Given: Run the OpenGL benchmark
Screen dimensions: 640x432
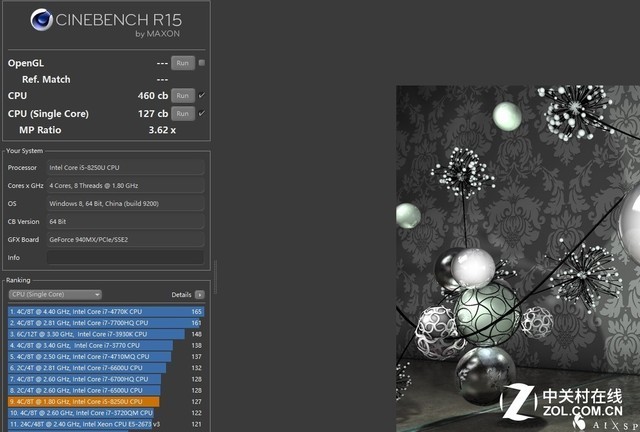Looking at the screenshot, I should 182,63.
